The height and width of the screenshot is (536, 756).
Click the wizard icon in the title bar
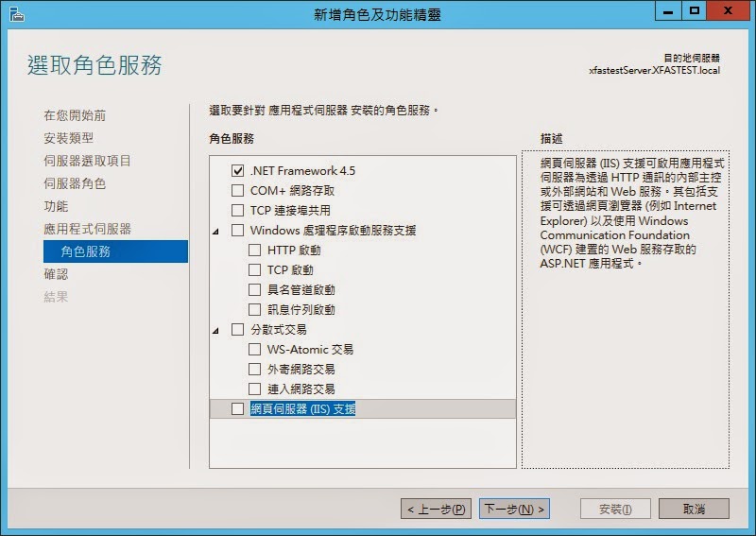[16, 14]
